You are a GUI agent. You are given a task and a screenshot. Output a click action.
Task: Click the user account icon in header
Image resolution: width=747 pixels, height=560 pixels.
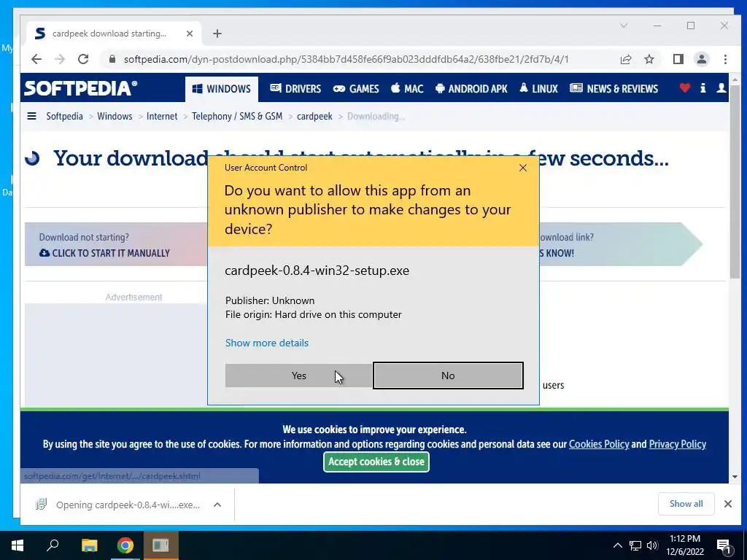[721, 87]
